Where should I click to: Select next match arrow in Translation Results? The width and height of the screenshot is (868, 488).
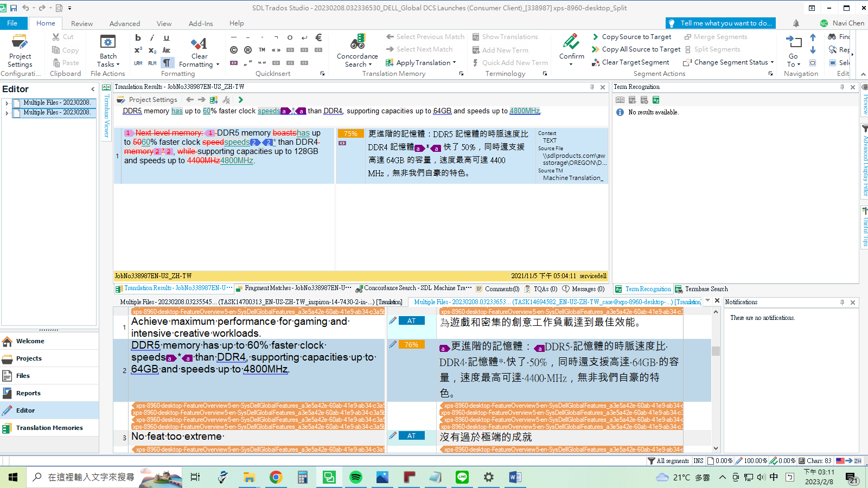tap(202, 100)
